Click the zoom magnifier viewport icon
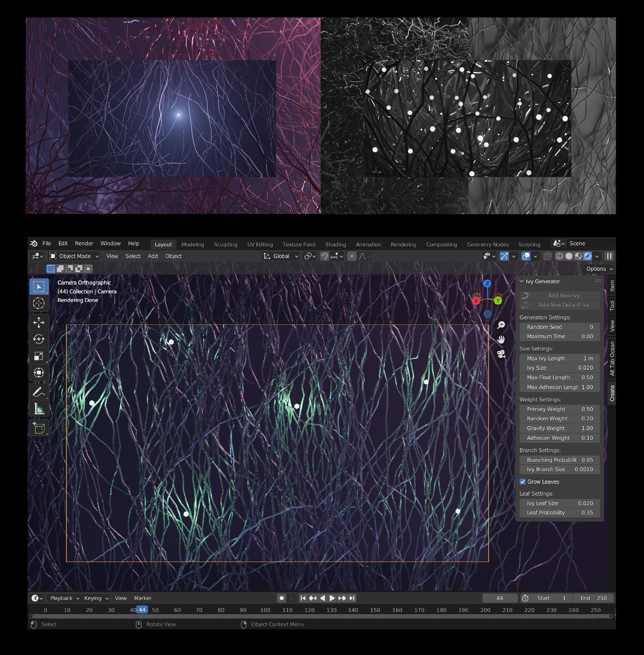The image size is (644, 655). [x=501, y=325]
